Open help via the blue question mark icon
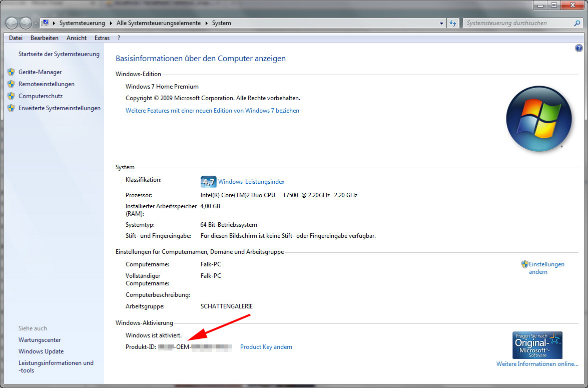The height and width of the screenshot is (388, 588). point(578,48)
